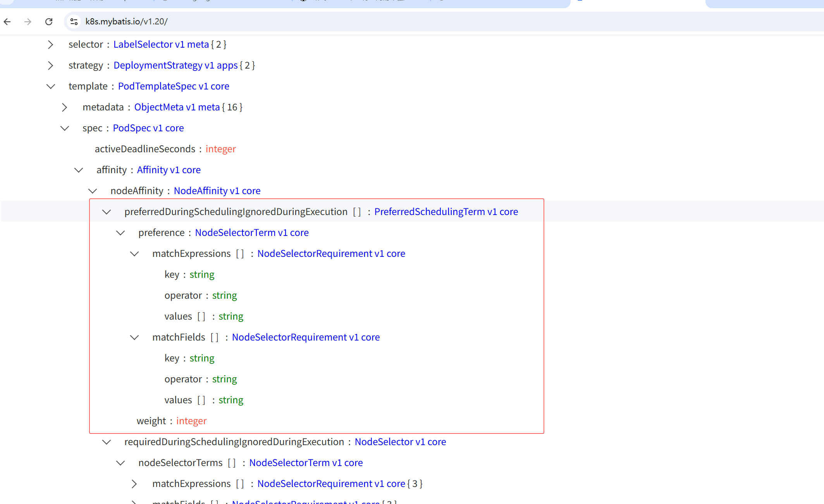Reload the current page
The height and width of the screenshot is (504, 824).
point(49,22)
